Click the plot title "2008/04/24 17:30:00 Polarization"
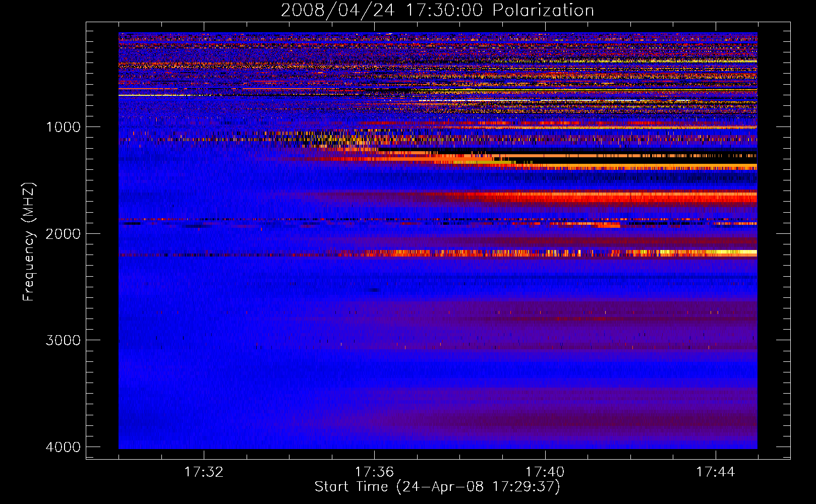This screenshot has height=504, width=816. click(x=437, y=11)
